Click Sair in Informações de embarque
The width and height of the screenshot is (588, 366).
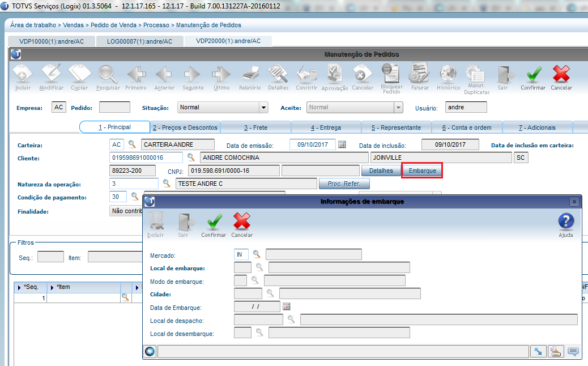click(185, 224)
